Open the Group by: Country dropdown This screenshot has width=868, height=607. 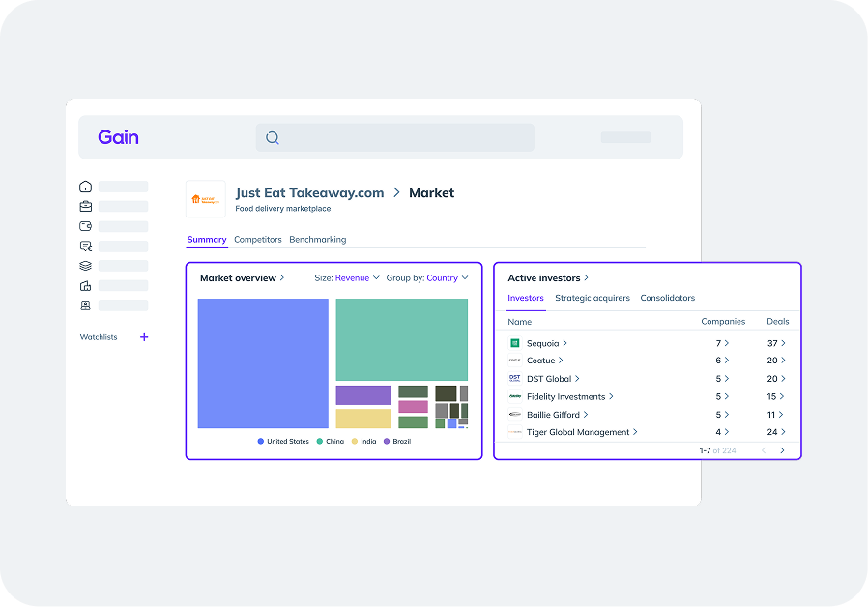[427, 277]
